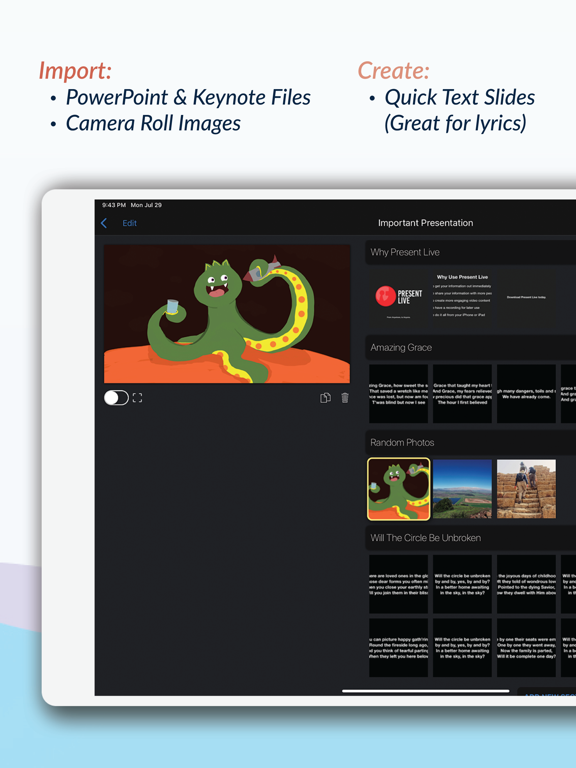Select Will The Circle Be Unbroken header
The image size is (576, 768).
(x=471, y=538)
